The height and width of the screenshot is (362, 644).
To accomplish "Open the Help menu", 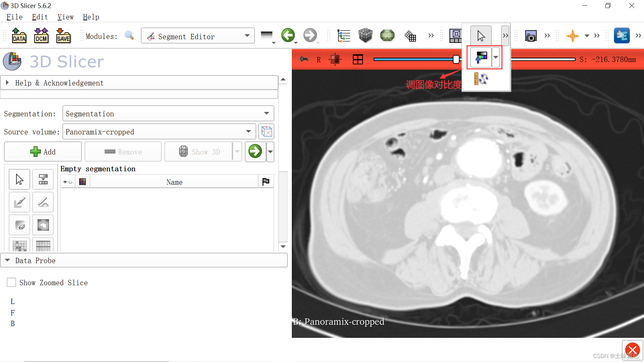I will pos(91,17).
